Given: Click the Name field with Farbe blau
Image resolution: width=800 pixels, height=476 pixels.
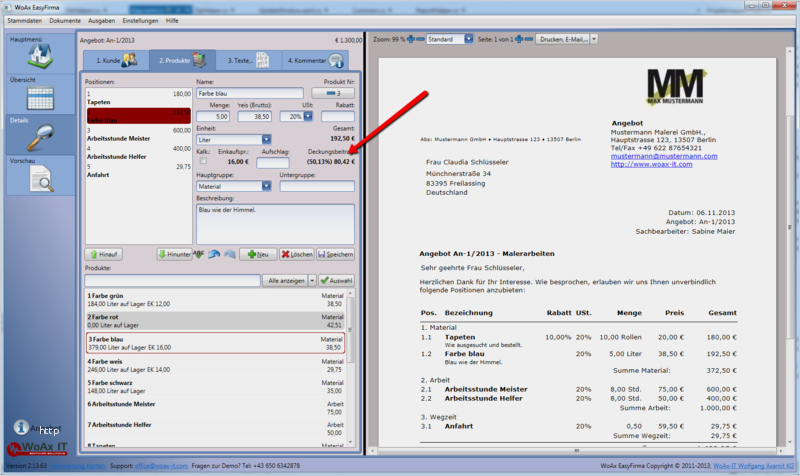Looking at the screenshot, I should pyautogui.click(x=250, y=93).
